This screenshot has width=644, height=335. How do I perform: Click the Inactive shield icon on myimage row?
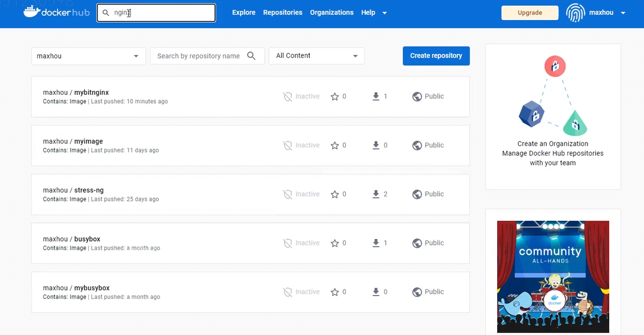[288, 145]
